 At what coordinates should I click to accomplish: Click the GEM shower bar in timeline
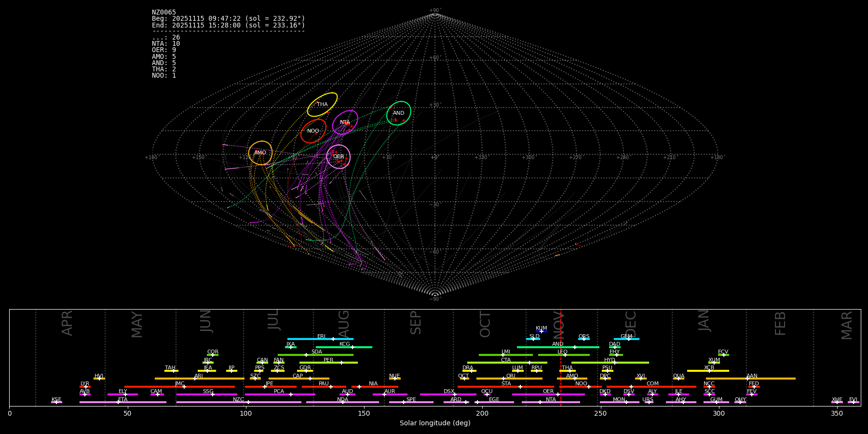click(x=626, y=339)
